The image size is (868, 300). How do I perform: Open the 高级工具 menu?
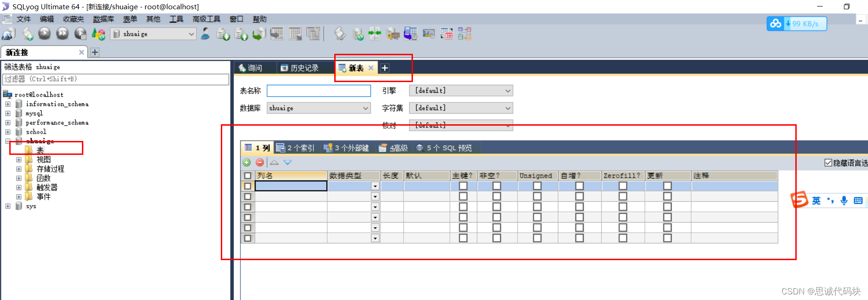click(206, 19)
